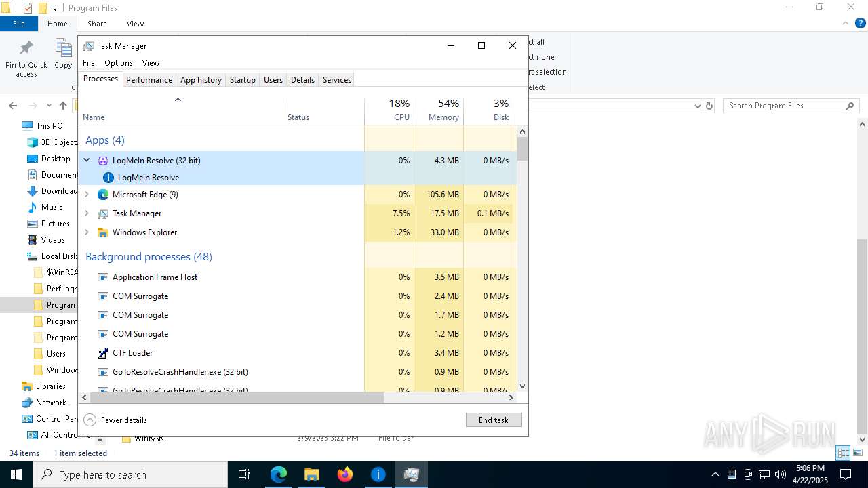Open Explorer File ribbon tab
This screenshot has height=488, width=868.
[x=19, y=24]
